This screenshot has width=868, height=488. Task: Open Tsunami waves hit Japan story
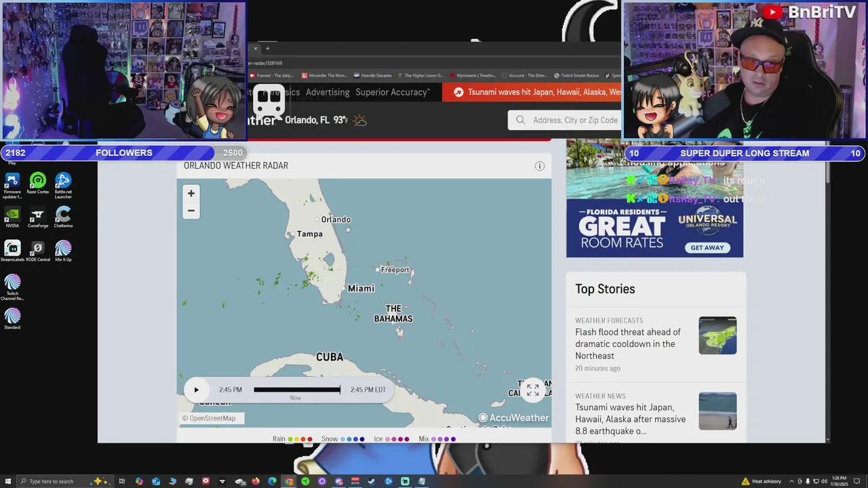pos(631,419)
